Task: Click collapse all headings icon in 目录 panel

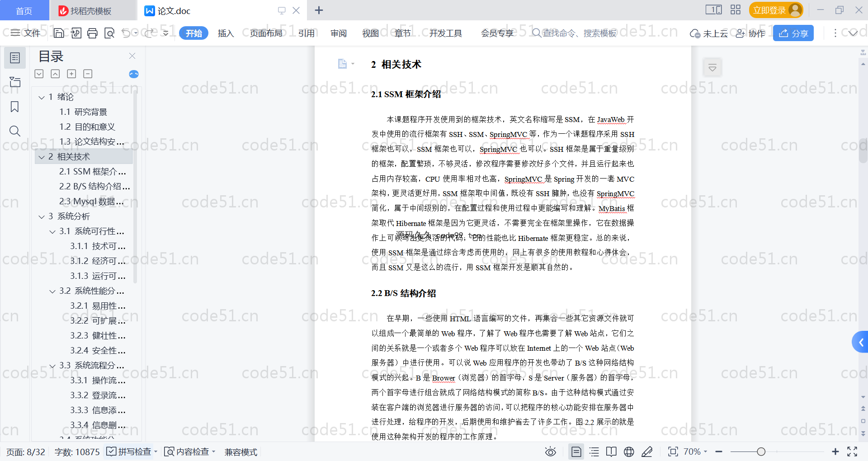Action: (55, 74)
